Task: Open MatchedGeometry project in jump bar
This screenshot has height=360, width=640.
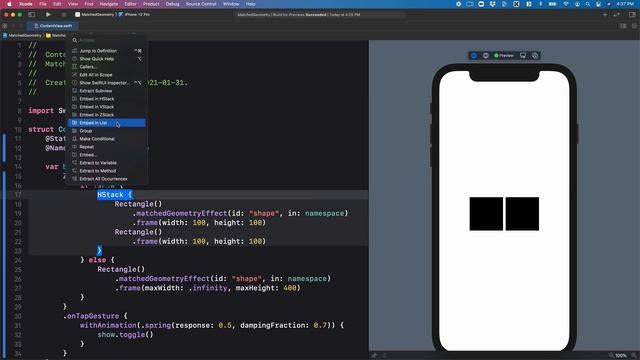Action: point(22,36)
